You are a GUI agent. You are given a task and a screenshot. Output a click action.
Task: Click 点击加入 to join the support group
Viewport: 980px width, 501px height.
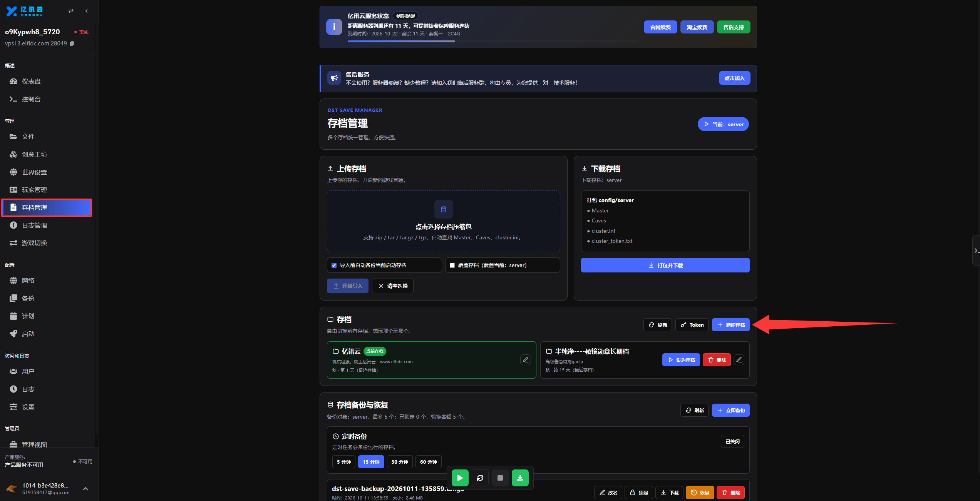tap(734, 78)
